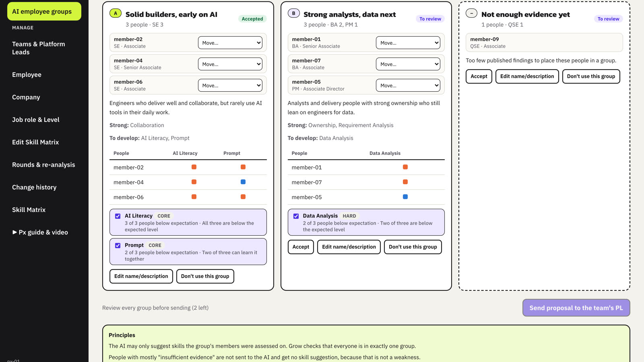Uncheck the Prompt CORE checkbox
Image resolution: width=644 pixels, height=362 pixels.
118,245
